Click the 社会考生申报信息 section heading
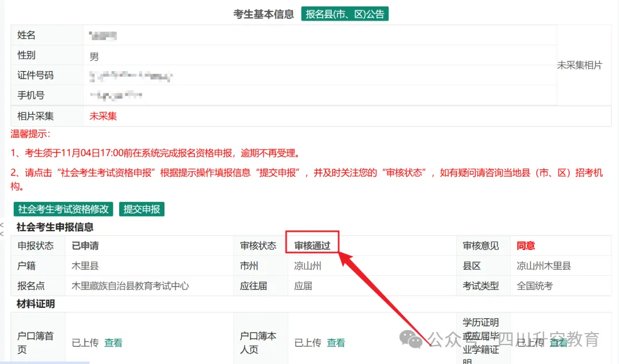Viewport: 619px width, 364px height. tap(55, 227)
